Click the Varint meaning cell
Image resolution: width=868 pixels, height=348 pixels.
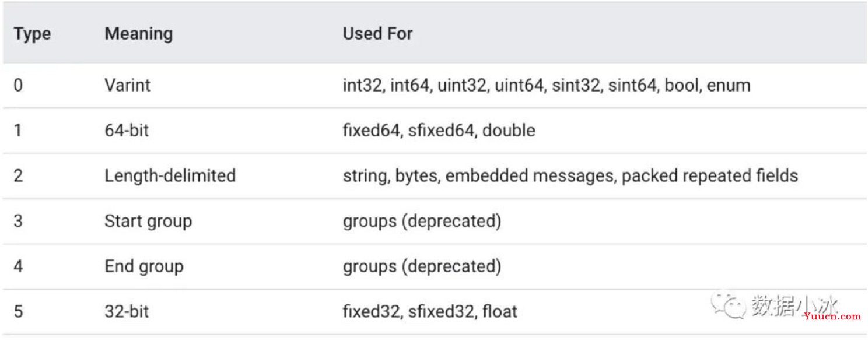point(127,85)
